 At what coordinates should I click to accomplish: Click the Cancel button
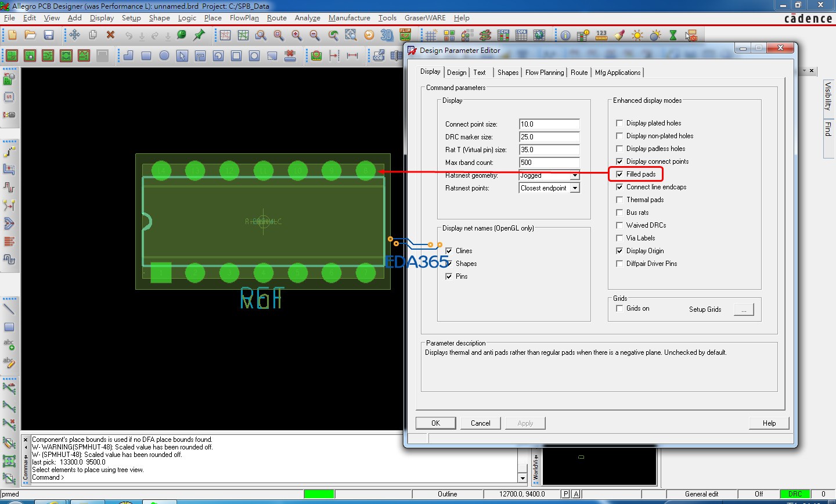click(x=481, y=423)
